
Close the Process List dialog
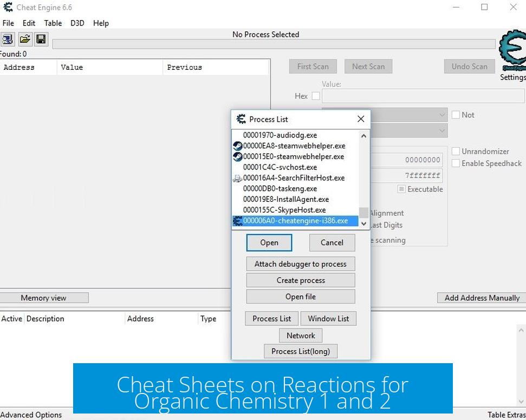[361, 119]
